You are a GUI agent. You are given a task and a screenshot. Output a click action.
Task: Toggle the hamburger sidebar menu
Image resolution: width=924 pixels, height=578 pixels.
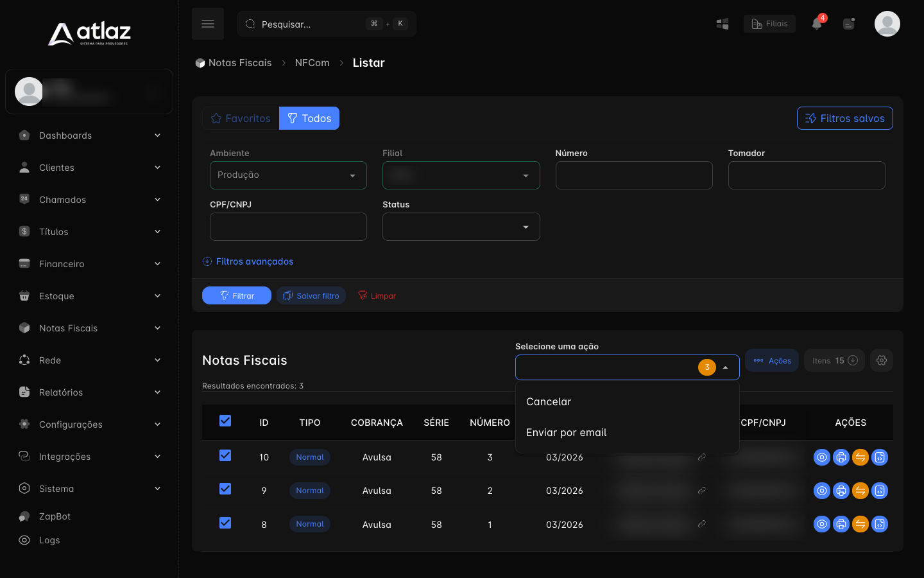point(208,24)
